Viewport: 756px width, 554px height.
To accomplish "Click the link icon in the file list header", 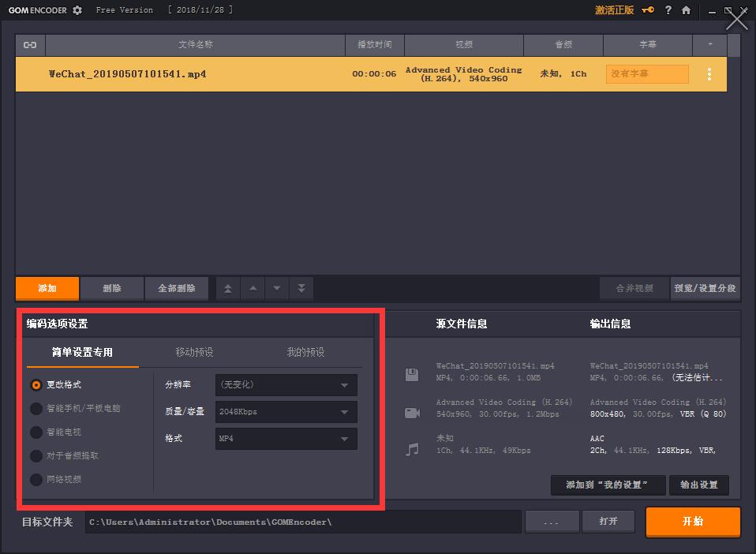I will pos(30,45).
